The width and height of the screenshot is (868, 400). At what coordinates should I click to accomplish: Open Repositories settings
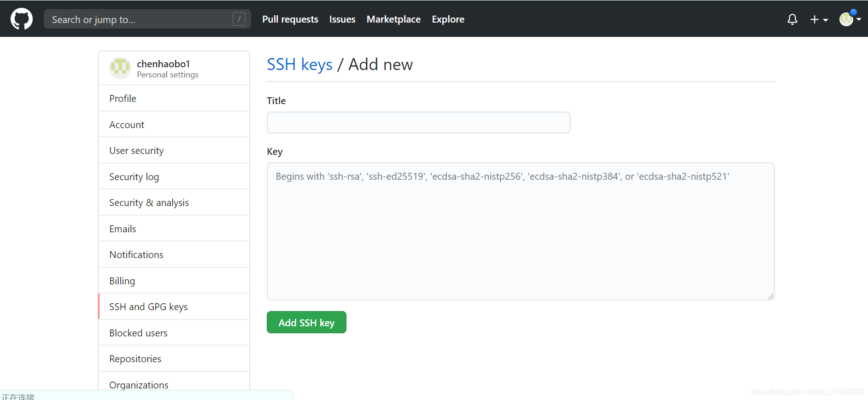coord(174,359)
